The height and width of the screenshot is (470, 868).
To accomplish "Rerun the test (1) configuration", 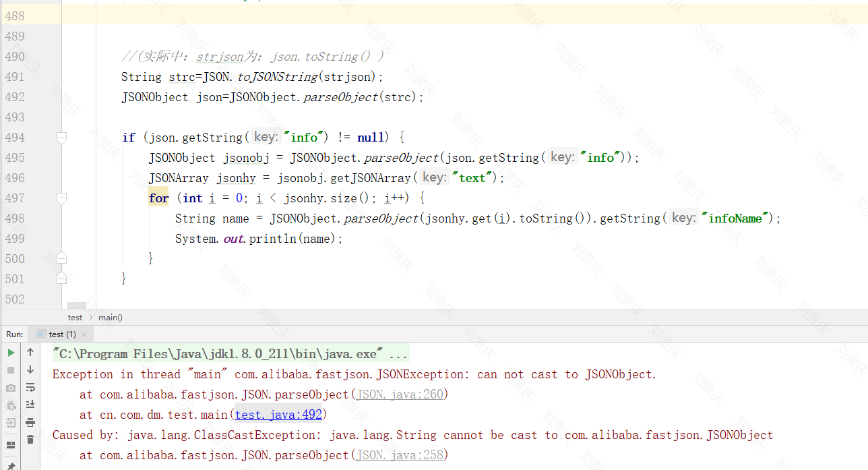I will pyautogui.click(x=10, y=351).
